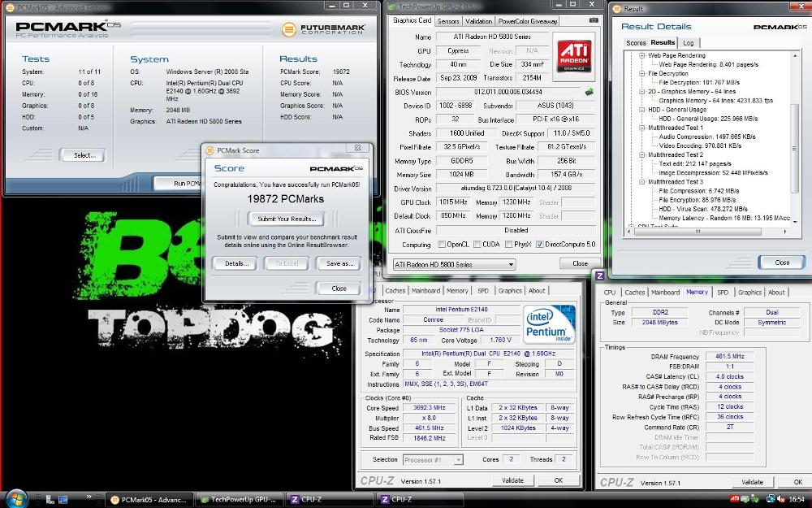Click the Core Speed 3692.3 MHz field
This screenshot has height=508, width=812.
(x=430, y=408)
